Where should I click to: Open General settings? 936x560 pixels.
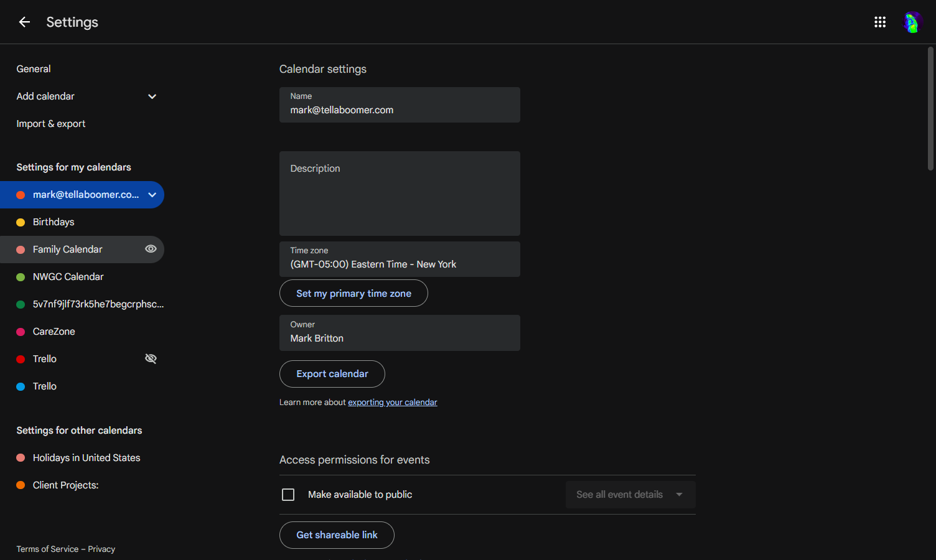click(34, 69)
